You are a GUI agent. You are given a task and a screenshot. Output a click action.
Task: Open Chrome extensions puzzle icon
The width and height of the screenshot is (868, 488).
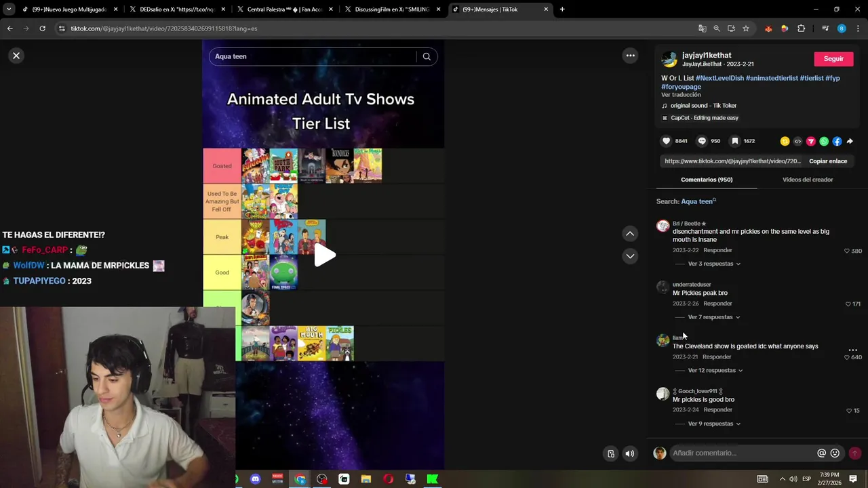(x=801, y=28)
